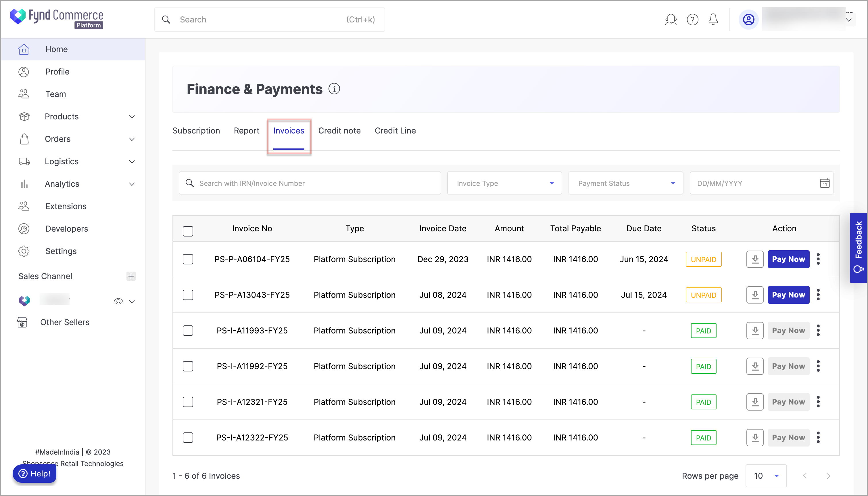Open Other Sellers store icon

[x=22, y=322]
